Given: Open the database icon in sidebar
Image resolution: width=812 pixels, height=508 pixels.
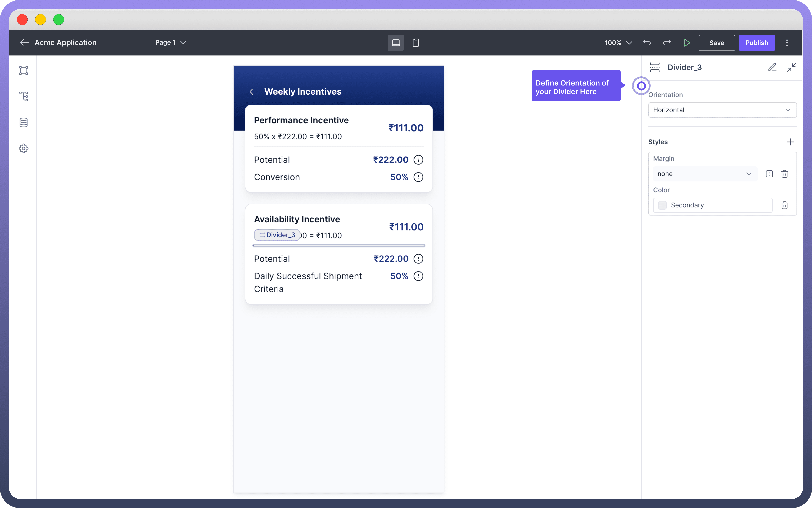Looking at the screenshot, I should coord(24,122).
